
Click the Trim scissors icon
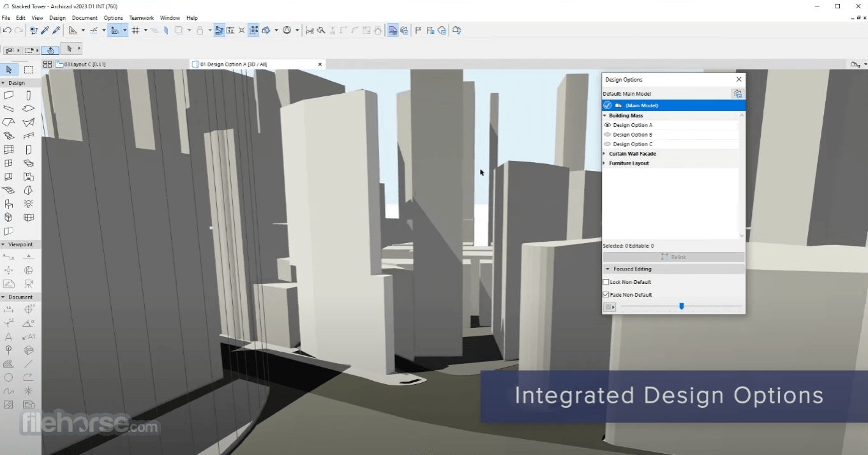pos(310,30)
